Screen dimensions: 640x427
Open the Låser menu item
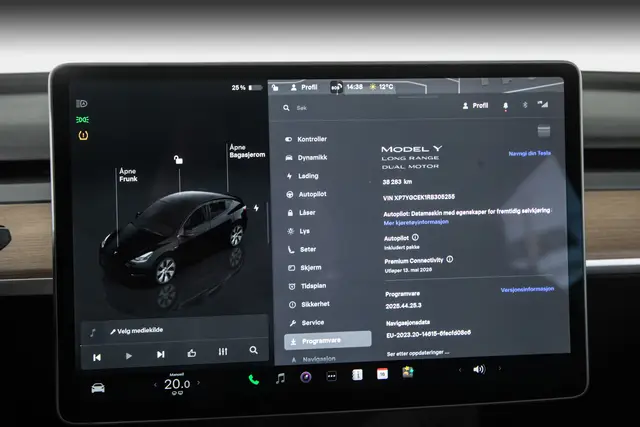[301, 213]
